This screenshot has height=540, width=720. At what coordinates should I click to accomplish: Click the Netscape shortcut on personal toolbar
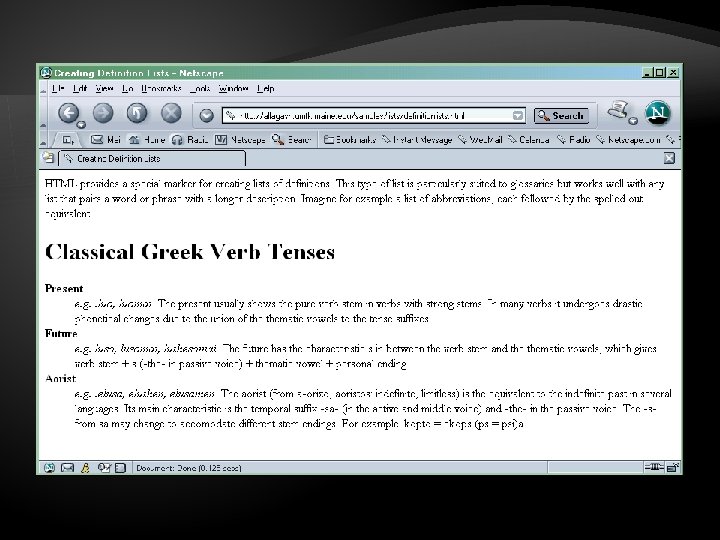click(x=240, y=140)
